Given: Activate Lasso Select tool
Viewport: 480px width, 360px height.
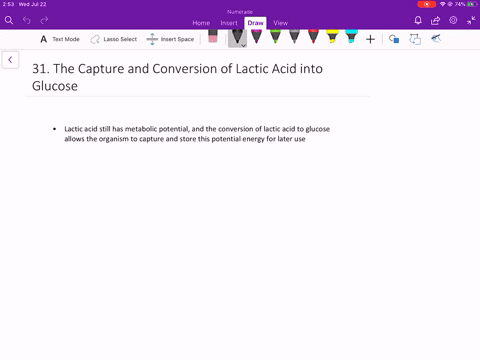Looking at the screenshot, I should [114, 39].
